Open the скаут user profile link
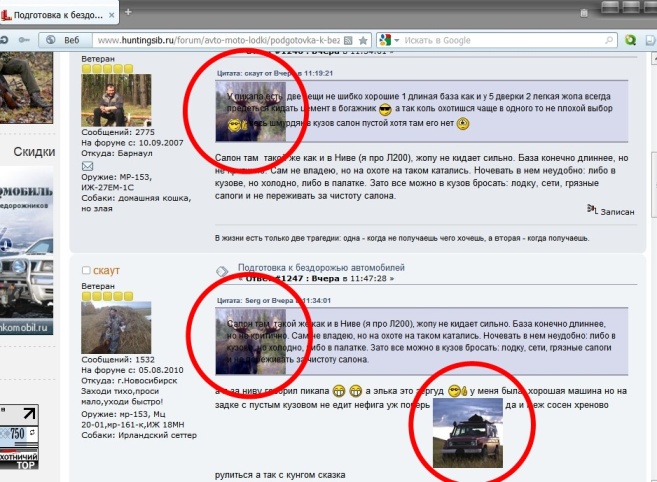Image resolution: width=657 pixels, height=482 pixels. [108, 270]
